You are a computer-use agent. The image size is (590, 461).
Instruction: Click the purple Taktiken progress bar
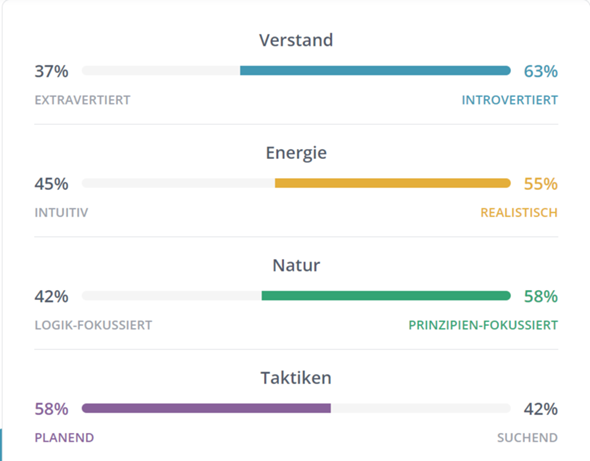206,408
